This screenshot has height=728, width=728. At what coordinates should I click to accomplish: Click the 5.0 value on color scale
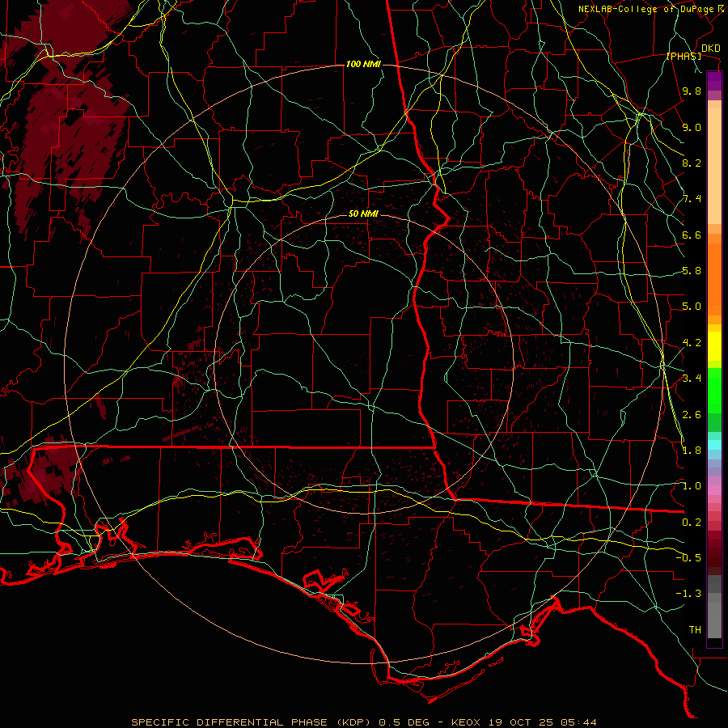(x=692, y=307)
